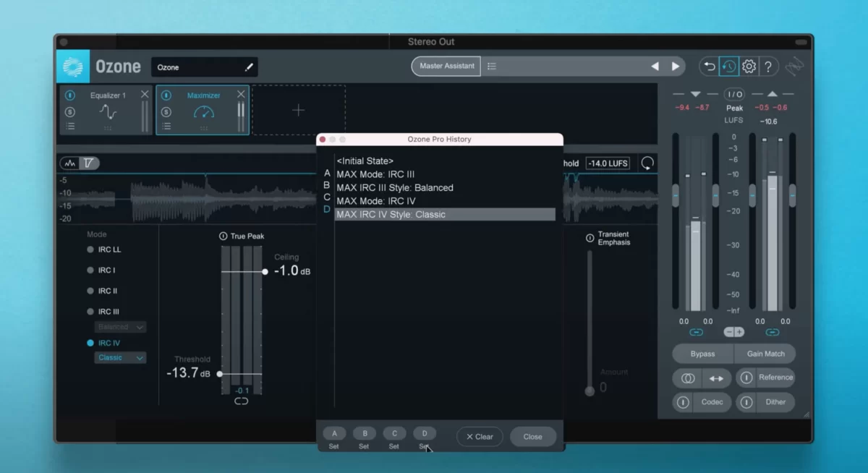868x473 pixels.
Task: Add a module with the plus slot
Action: click(x=299, y=110)
